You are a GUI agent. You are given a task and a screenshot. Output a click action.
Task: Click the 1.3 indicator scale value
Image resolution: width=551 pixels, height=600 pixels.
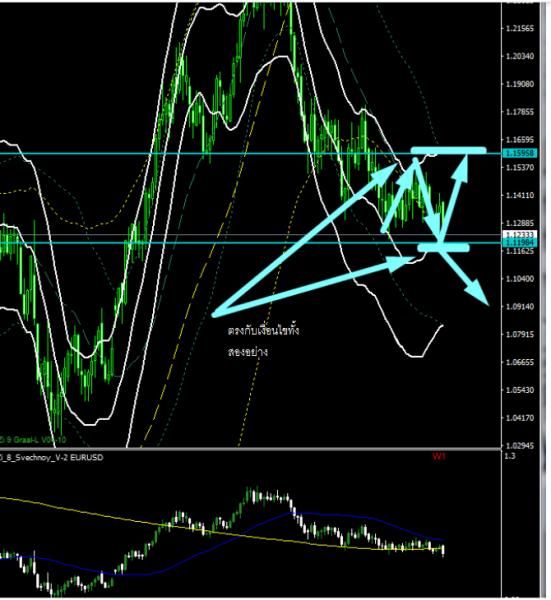pos(510,456)
